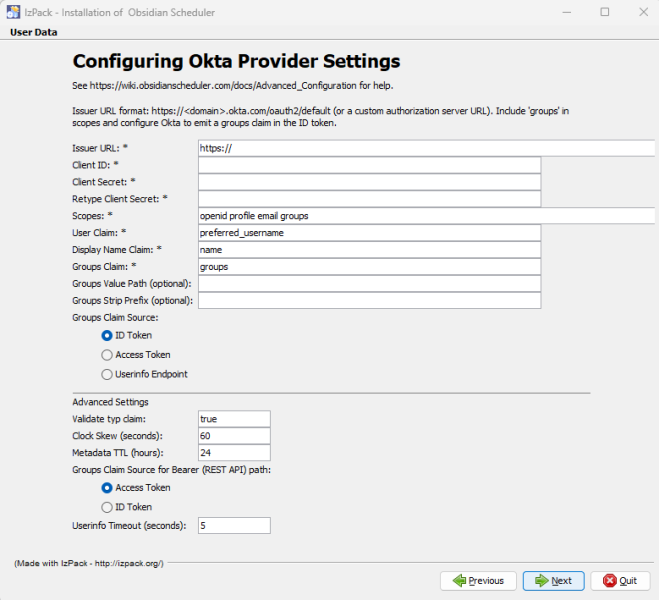Click the Made with IzPack footer text
The width and height of the screenshot is (659, 600).
click(89, 563)
